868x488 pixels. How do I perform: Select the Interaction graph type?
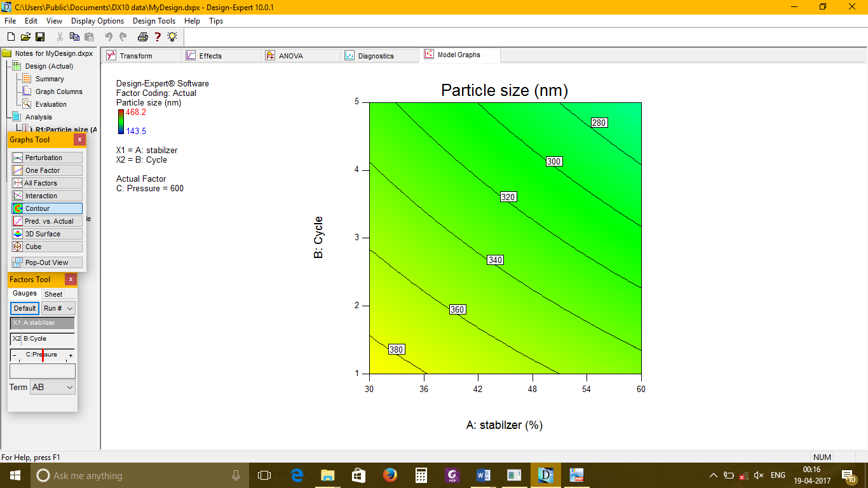click(47, 196)
